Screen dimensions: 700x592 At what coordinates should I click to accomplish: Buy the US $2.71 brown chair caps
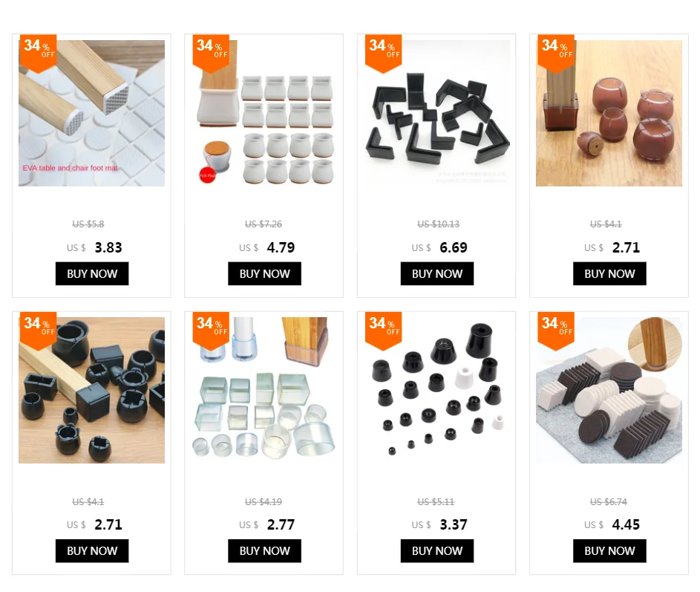coord(610,273)
